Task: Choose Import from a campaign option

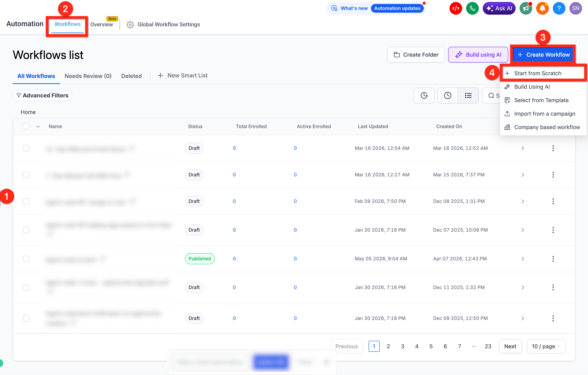Action: 543,114
